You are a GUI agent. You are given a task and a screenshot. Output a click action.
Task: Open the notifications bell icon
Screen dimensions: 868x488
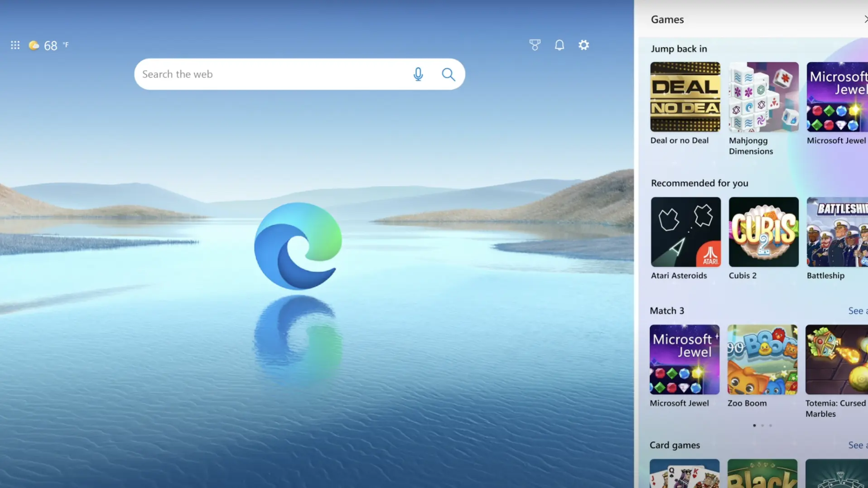click(559, 45)
